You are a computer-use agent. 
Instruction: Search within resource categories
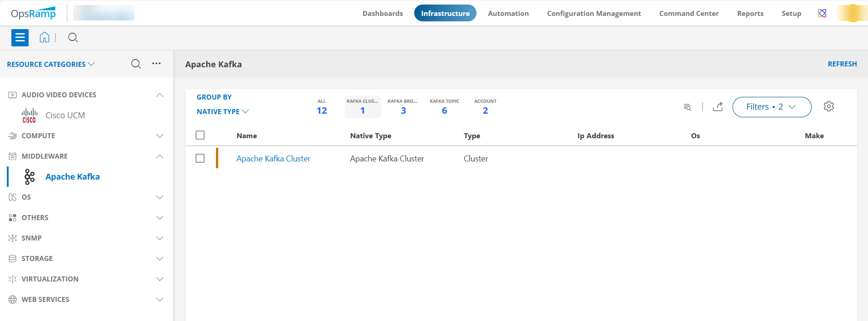[136, 64]
